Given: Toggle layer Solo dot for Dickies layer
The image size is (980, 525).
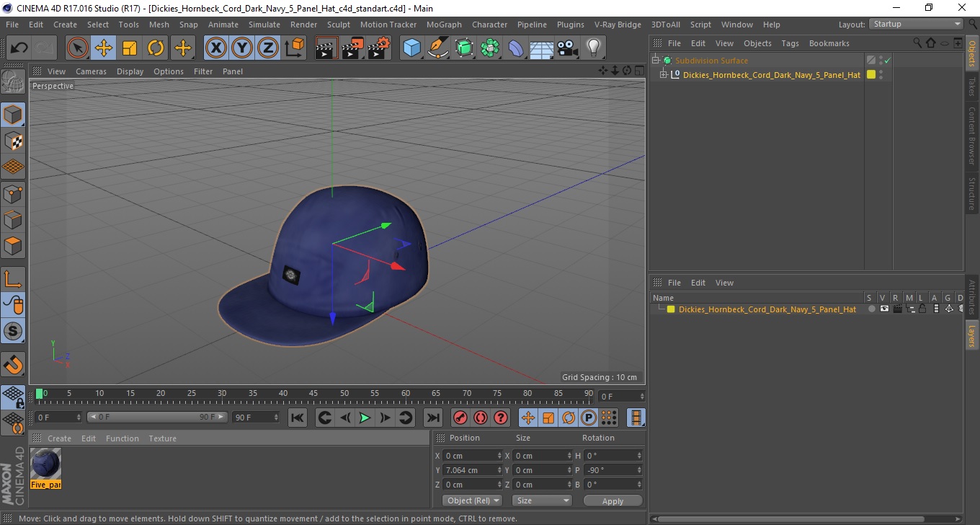Looking at the screenshot, I should (x=872, y=309).
